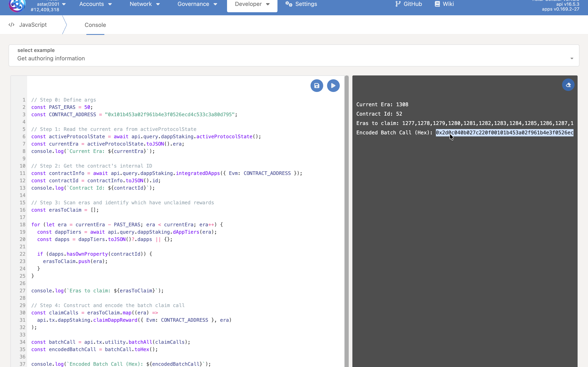This screenshot has height=367, width=588.
Task: Open the GitHub link
Action: tap(412, 4)
